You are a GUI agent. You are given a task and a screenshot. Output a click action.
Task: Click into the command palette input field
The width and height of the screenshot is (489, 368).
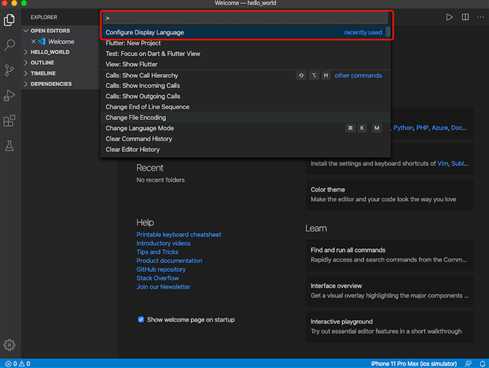click(245, 18)
